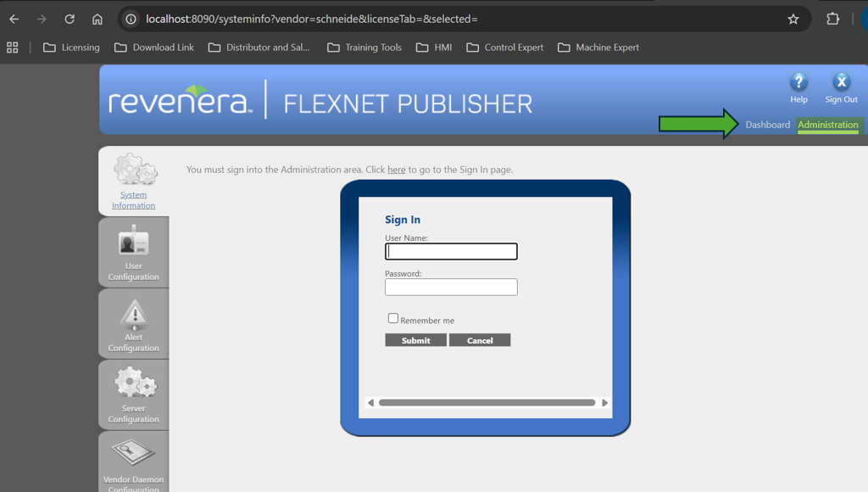Focus the User Name field

click(x=451, y=252)
